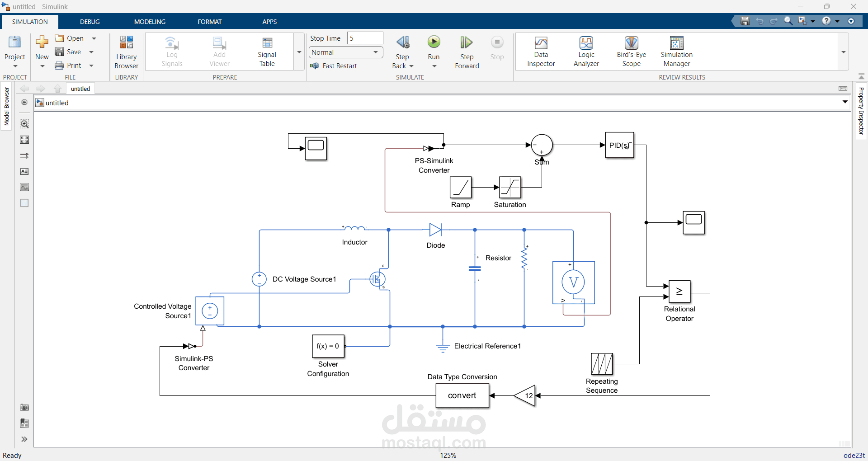This screenshot has height=461, width=868.
Task: Expand New dropdown arrow
Action: (42, 66)
